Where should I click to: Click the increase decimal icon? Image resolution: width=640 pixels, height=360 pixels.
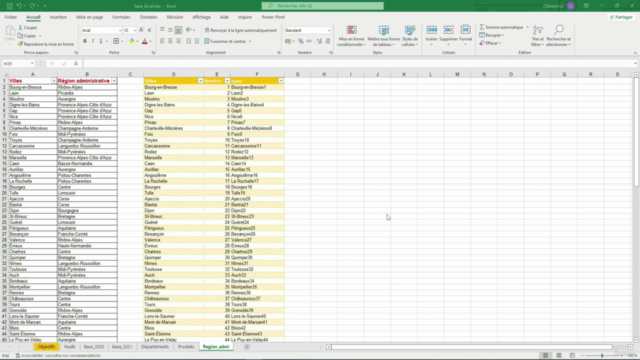319,41
